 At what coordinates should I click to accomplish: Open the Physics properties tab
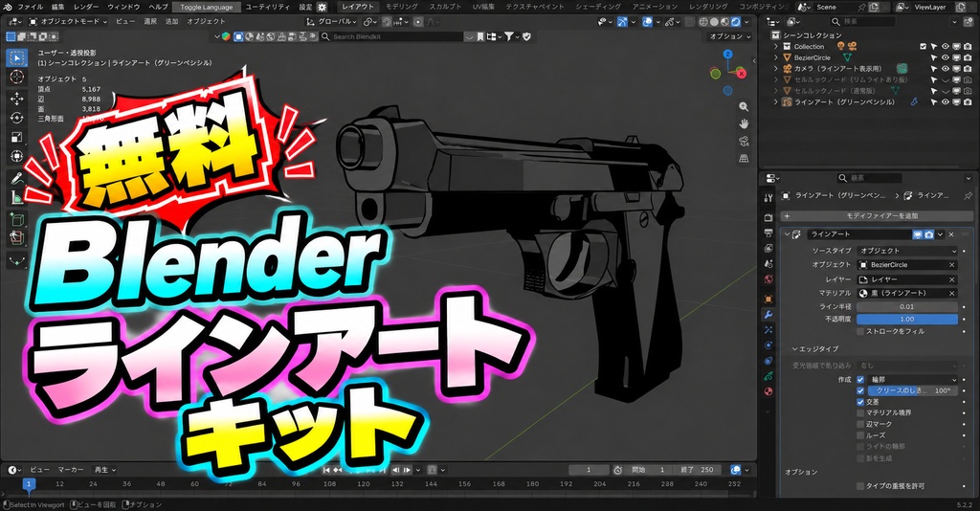[x=768, y=345]
